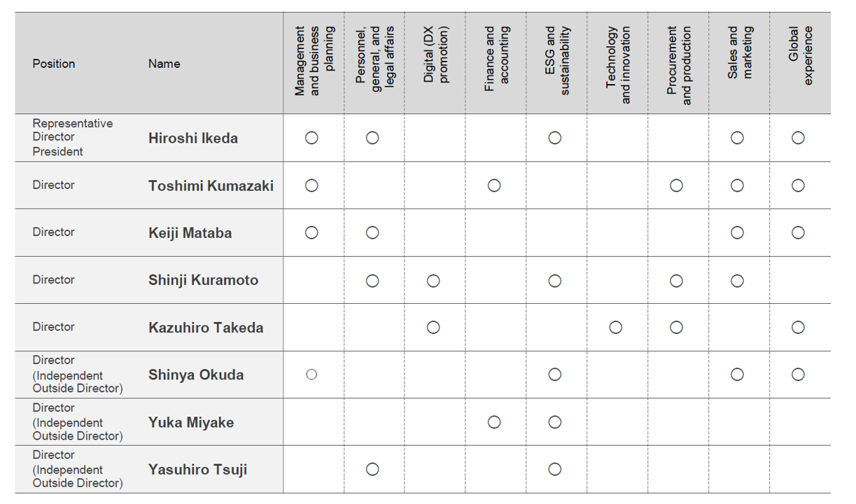Select the name Yuka Miyake
Screen dimensions: 856x504
[x=191, y=423]
